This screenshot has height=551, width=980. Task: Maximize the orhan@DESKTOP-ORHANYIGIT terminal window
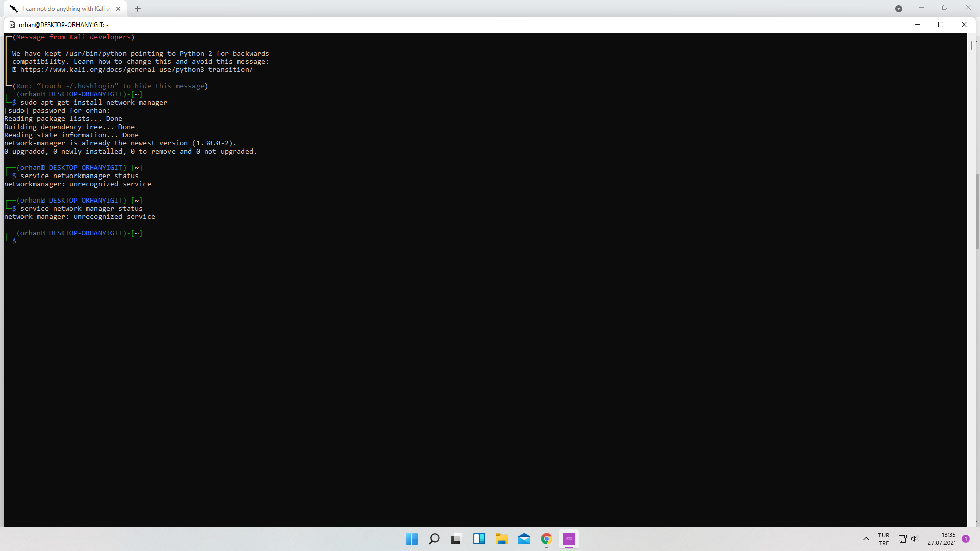point(941,24)
